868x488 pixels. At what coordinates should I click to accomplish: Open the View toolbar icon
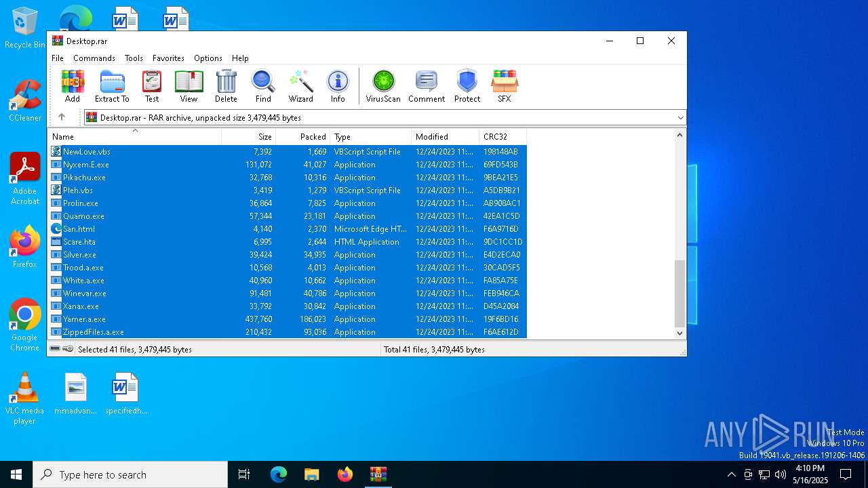coord(189,86)
